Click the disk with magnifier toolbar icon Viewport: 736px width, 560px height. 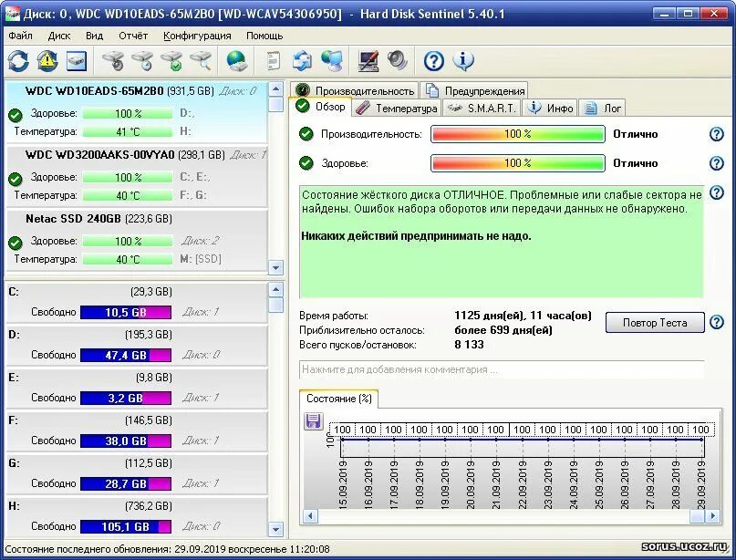pyautogui.click(x=201, y=61)
